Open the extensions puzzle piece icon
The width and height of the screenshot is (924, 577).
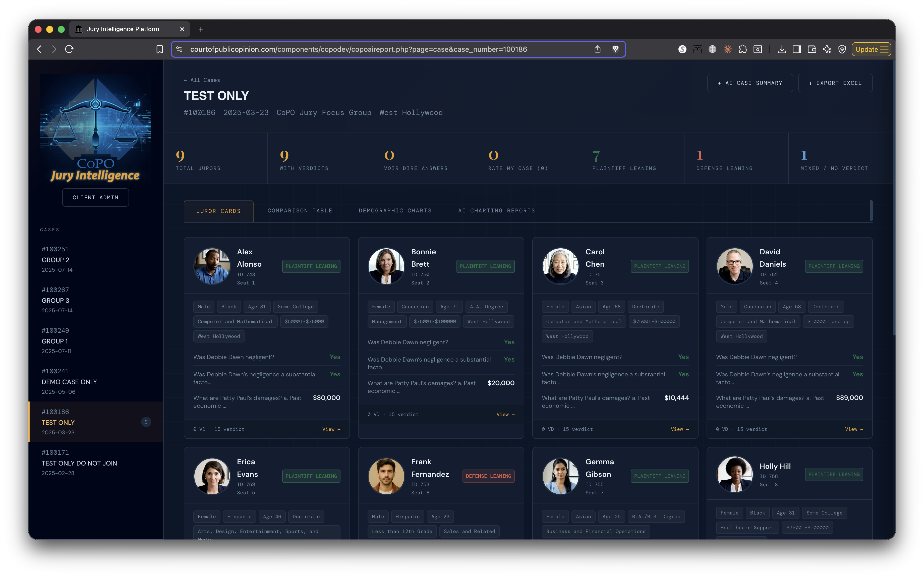click(x=742, y=49)
